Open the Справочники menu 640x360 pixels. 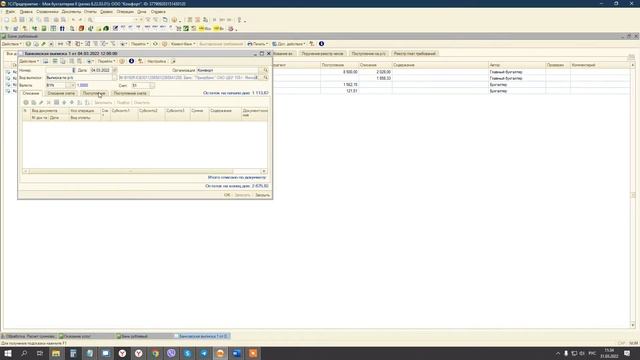47,12
